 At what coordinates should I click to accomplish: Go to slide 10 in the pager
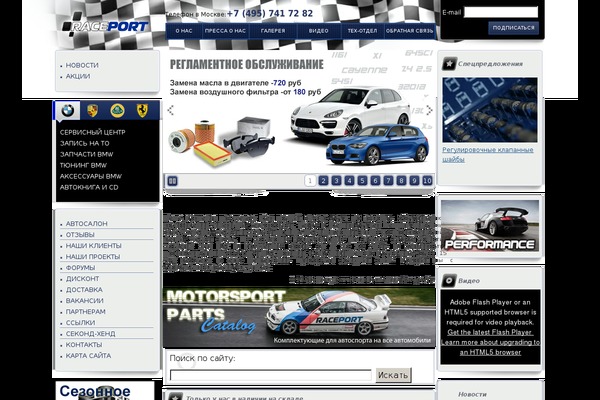tap(427, 180)
